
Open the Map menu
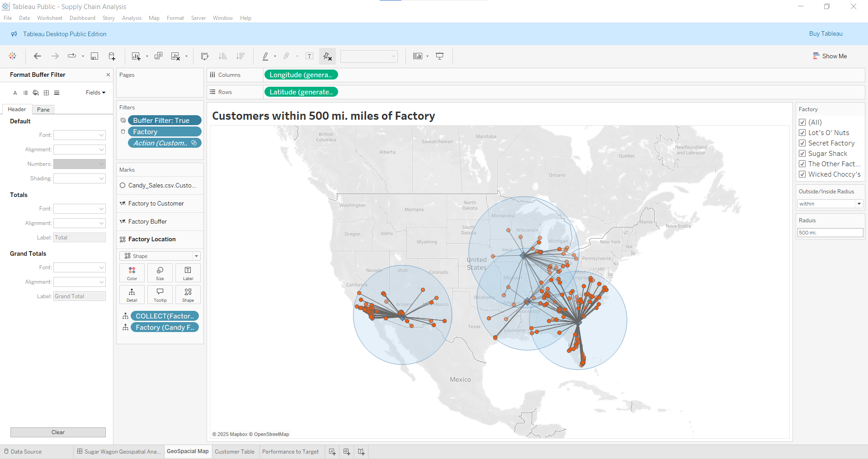pos(154,18)
